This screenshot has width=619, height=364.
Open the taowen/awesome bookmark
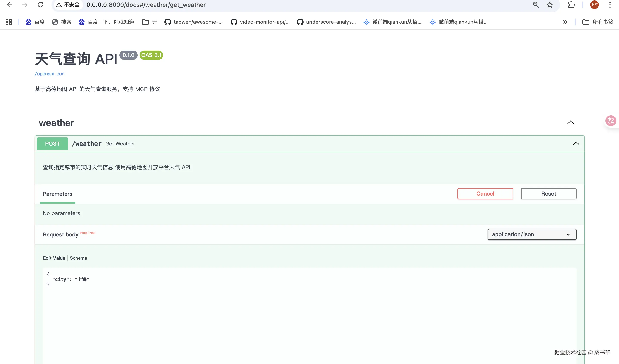pos(193,22)
